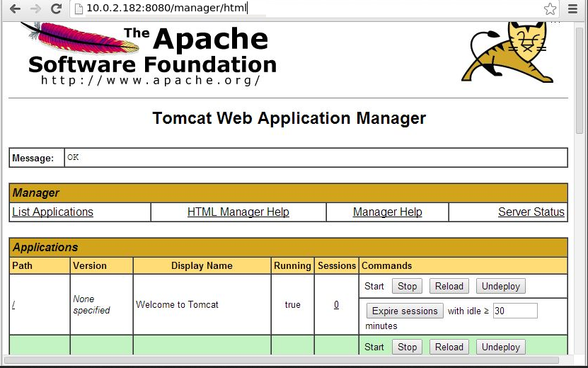Open the Server Status link

point(531,212)
